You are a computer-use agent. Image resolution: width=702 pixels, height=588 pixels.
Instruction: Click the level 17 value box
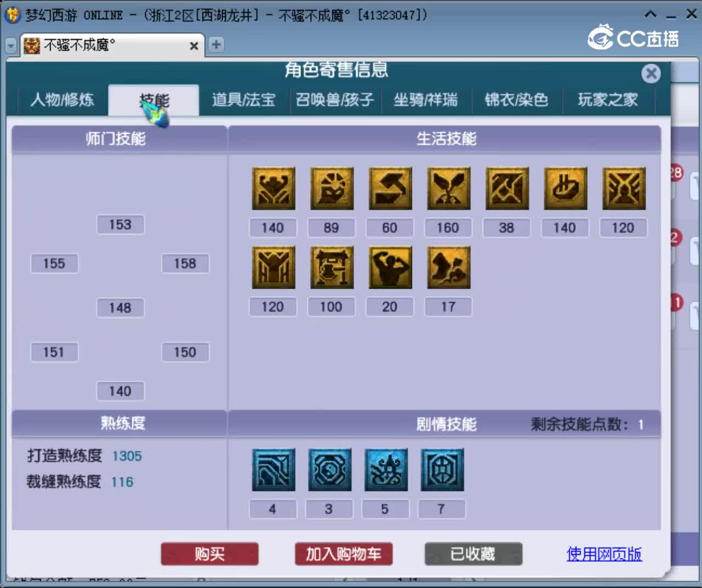click(448, 307)
